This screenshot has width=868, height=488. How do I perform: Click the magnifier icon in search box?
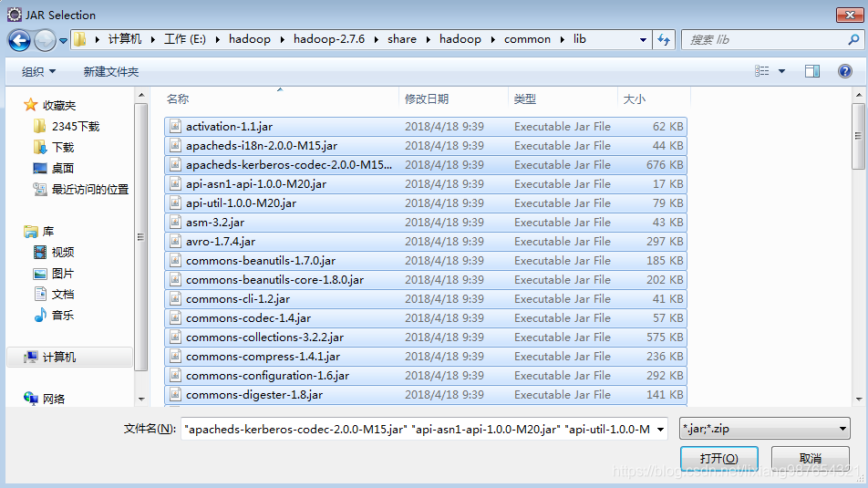[853, 40]
